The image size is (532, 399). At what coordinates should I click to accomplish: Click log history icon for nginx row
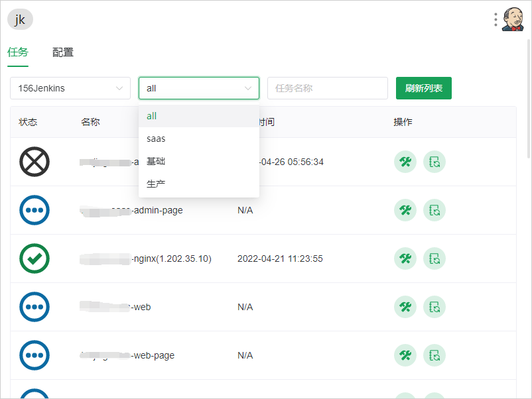coord(434,258)
